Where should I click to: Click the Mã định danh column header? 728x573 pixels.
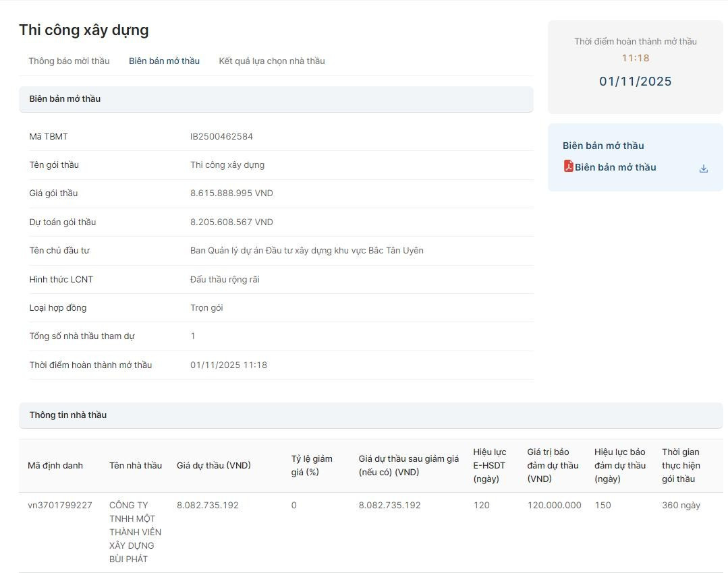[55, 466]
